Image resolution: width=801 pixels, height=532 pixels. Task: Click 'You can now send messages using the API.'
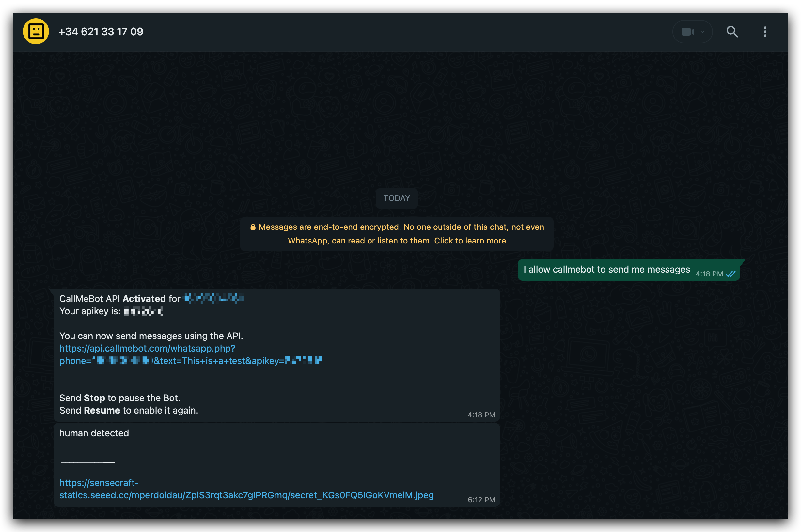(x=151, y=336)
